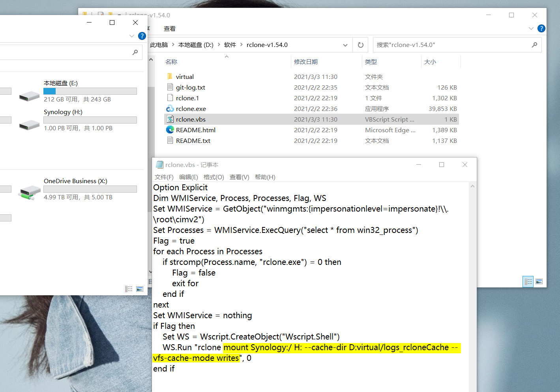Screen dimensions: 560x392
Task: Click 'Set WMIService = nothing' line in Notepad
Action: point(202,315)
